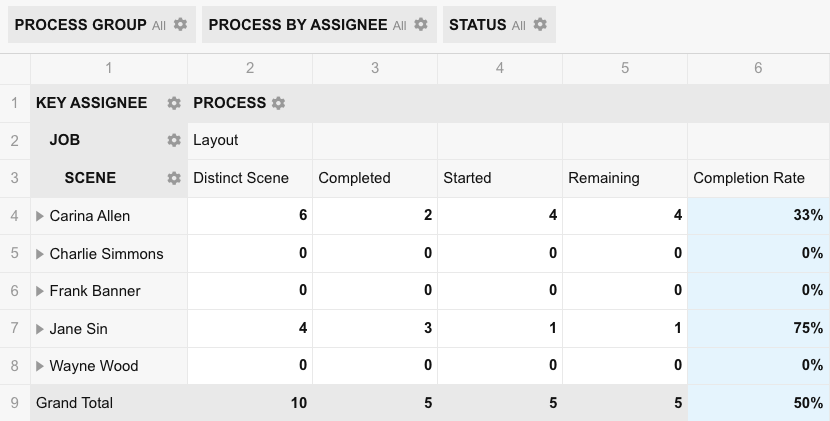Expand the Frank Banner row
The image size is (830, 421).
tap(40, 291)
